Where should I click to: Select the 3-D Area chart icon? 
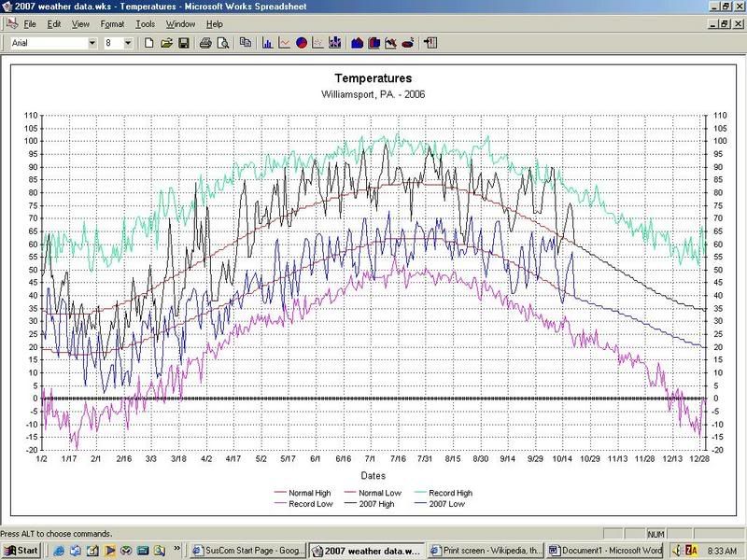(358, 43)
